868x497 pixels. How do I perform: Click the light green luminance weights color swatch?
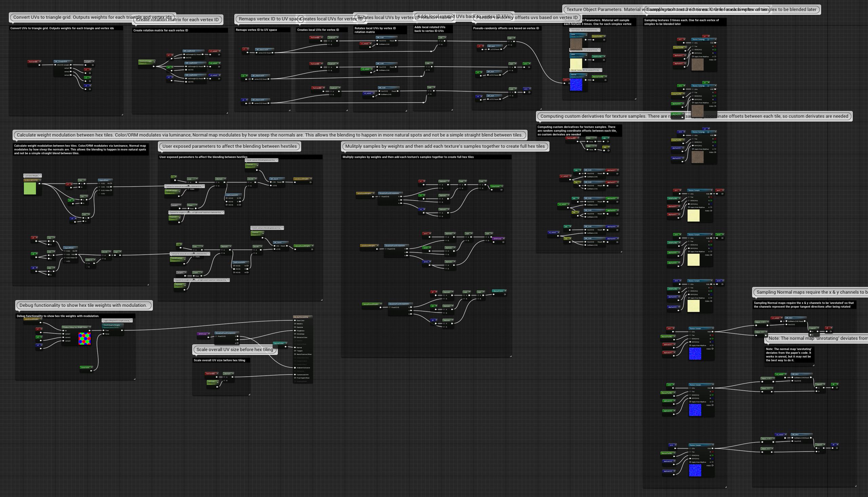tap(30, 188)
